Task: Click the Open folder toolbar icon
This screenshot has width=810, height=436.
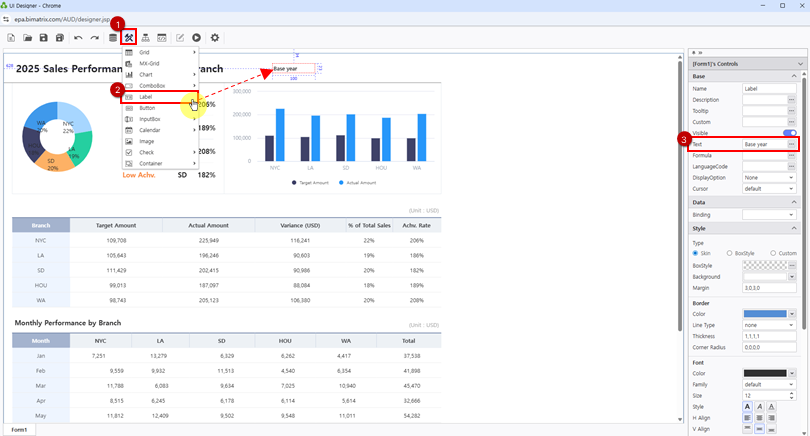Action: 28,38
